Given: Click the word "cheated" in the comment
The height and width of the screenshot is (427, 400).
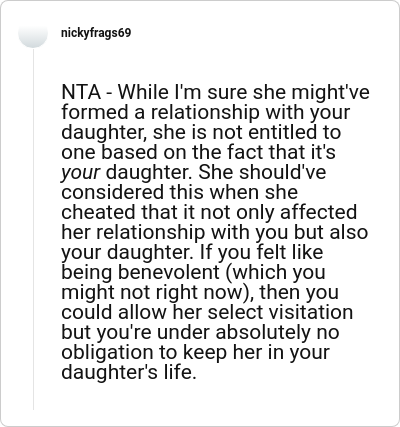Looking at the screenshot, I should [98, 212].
